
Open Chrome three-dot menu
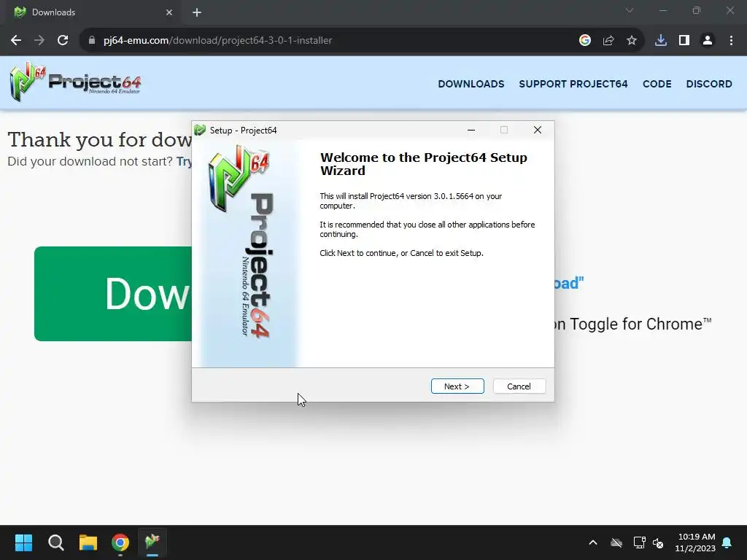point(731,41)
